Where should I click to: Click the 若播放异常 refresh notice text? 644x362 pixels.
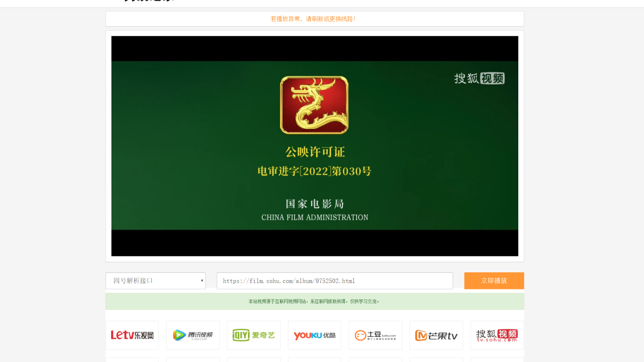(x=313, y=19)
